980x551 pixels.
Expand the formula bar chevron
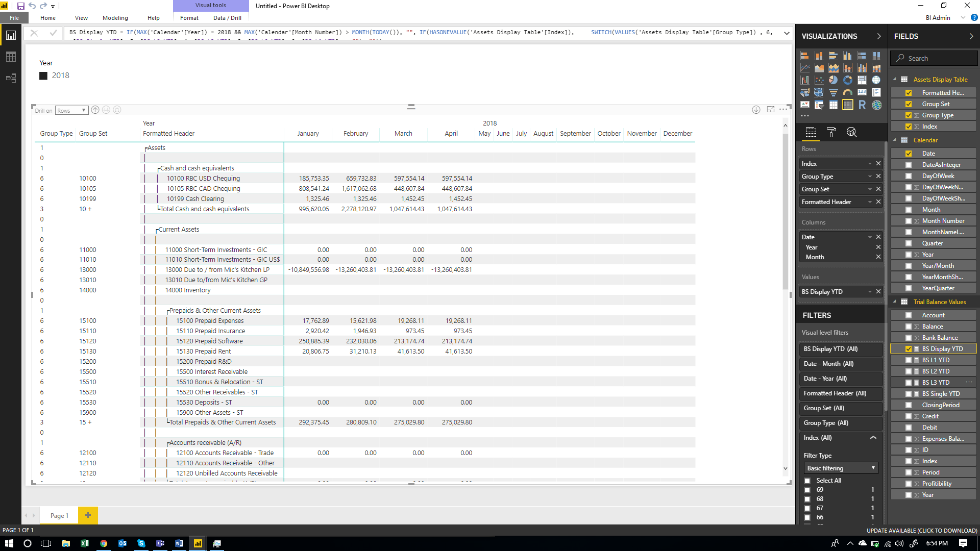(787, 33)
